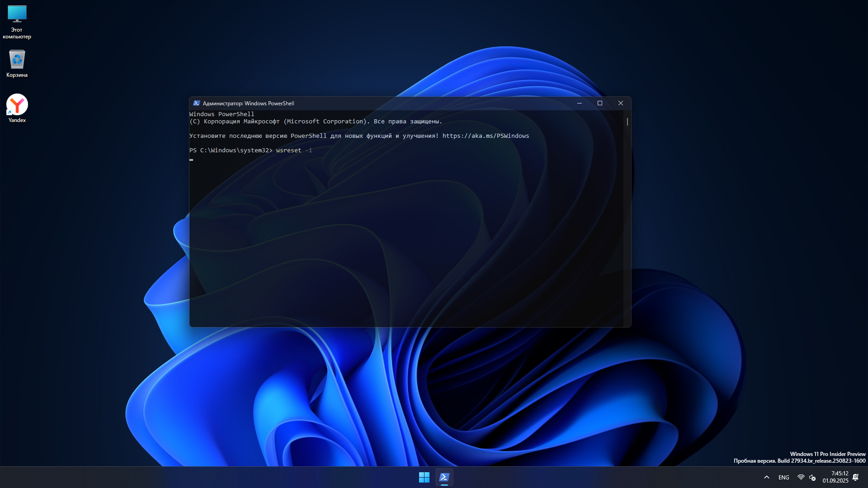
Task: Click the empty taskbar area left of Start
Action: 226,477
